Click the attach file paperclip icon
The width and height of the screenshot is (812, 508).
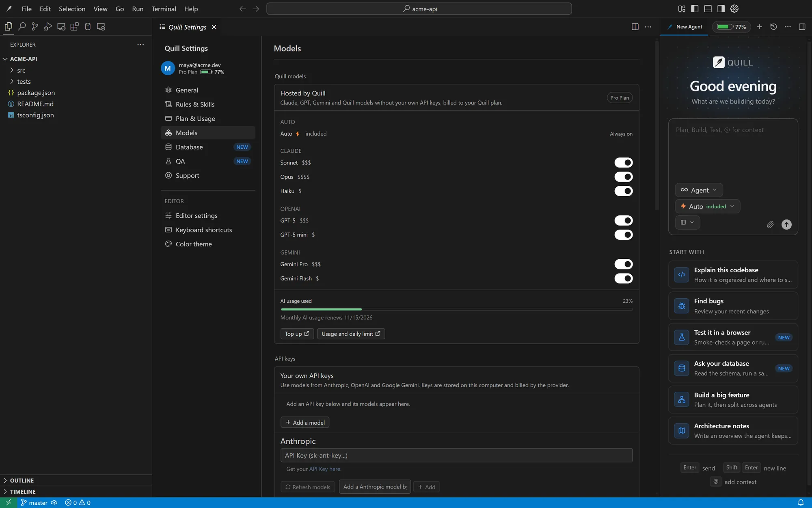click(770, 224)
